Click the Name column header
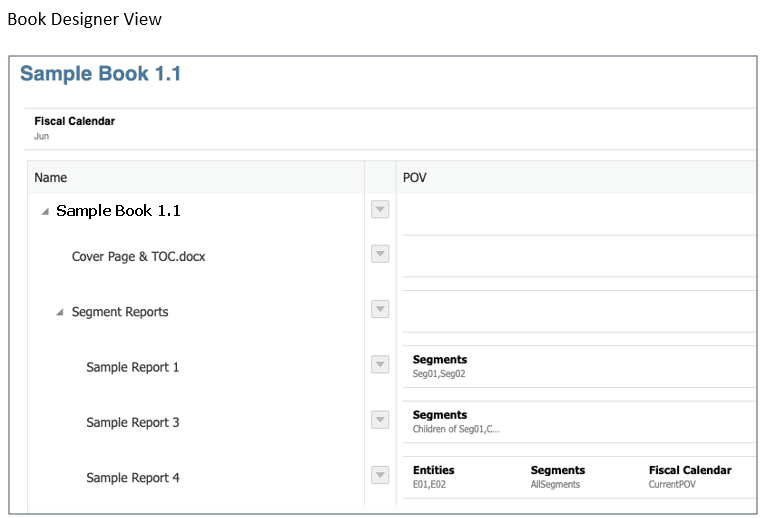 (51, 178)
